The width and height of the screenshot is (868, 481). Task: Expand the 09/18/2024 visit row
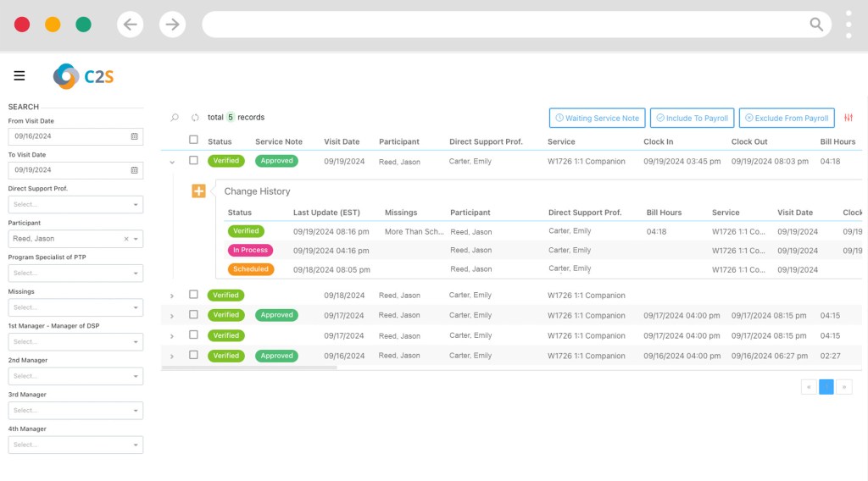coord(172,296)
